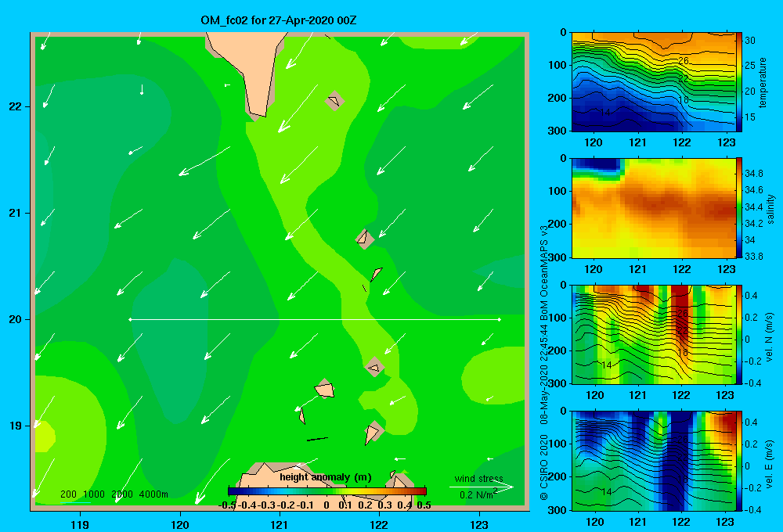Click the 34.8 tick on salinity color bar
Screen dimensions: 783x532
(x=753, y=174)
